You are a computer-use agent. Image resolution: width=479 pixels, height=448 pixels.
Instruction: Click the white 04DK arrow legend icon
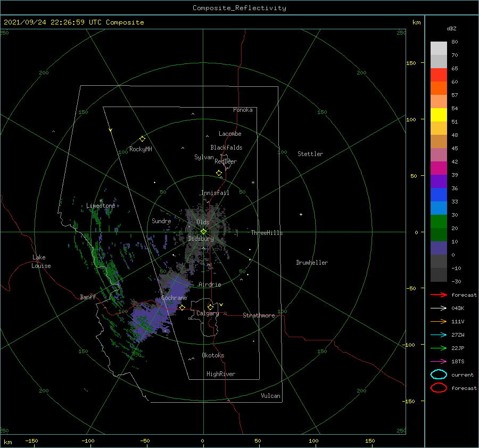439,308
